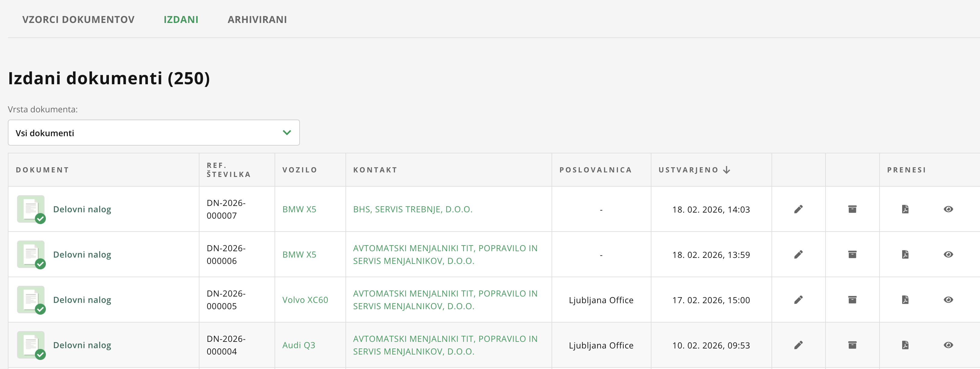Screen dimensions: 980x369
Task: Archive the DN-2026-000007 document
Action: click(x=852, y=209)
